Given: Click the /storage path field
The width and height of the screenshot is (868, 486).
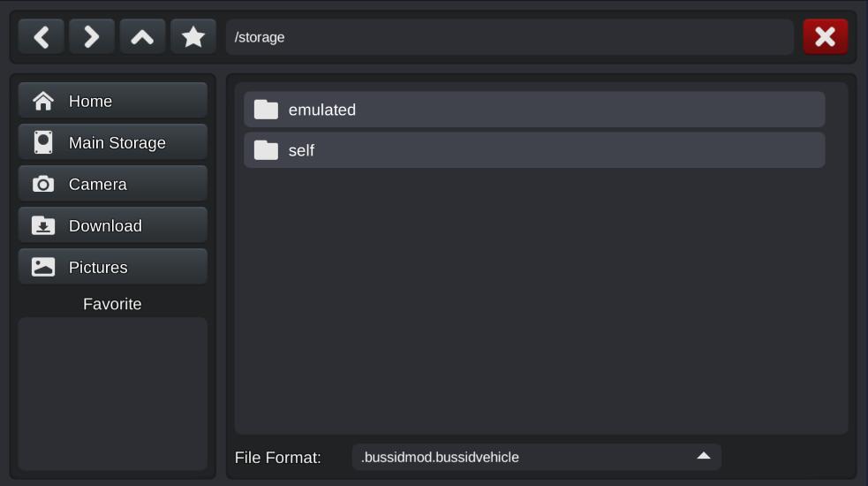Looking at the screenshot, I should point(509,37).
